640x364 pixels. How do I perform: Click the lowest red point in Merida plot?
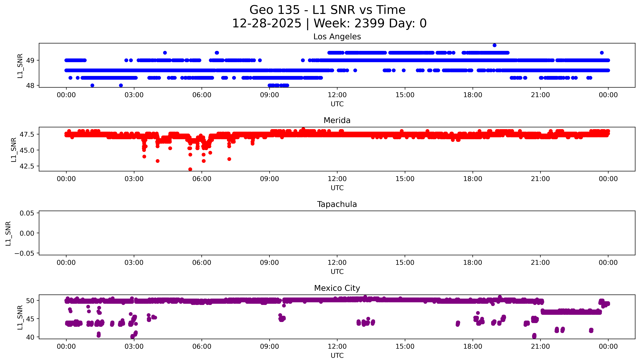tap(190, 169)
